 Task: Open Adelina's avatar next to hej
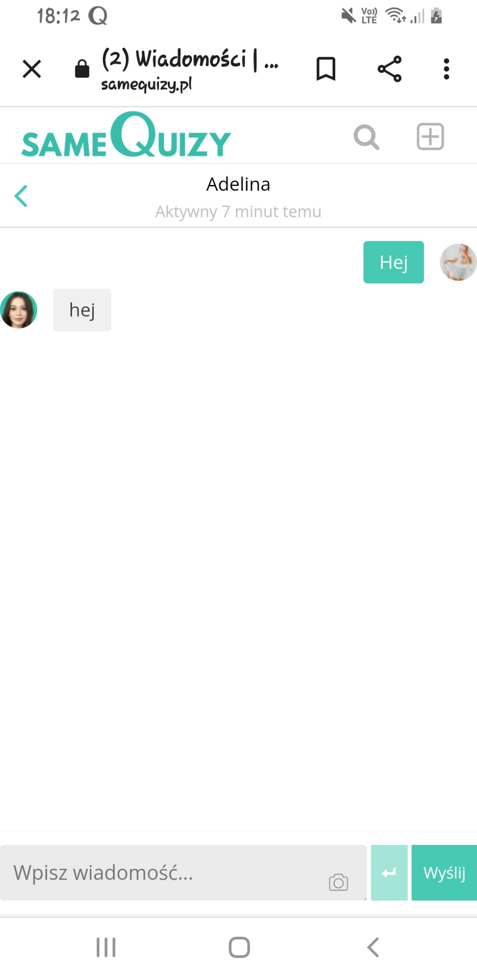(18, 310)
